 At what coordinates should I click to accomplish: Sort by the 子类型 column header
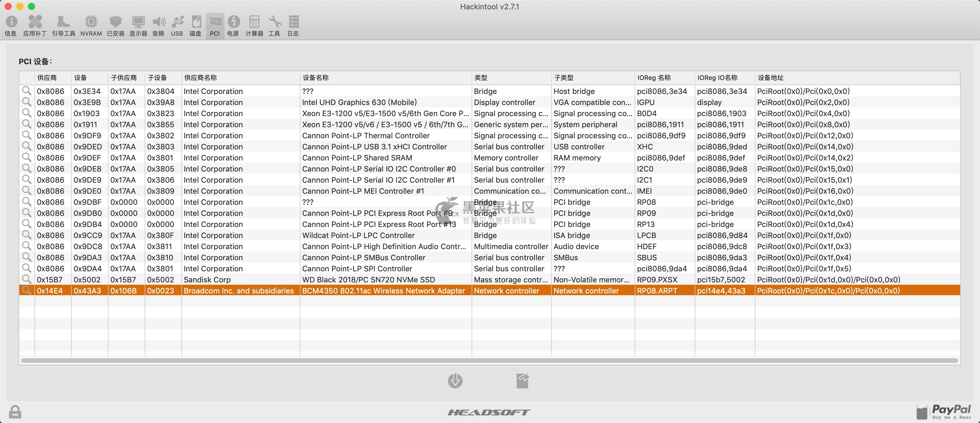pos(593,78)
